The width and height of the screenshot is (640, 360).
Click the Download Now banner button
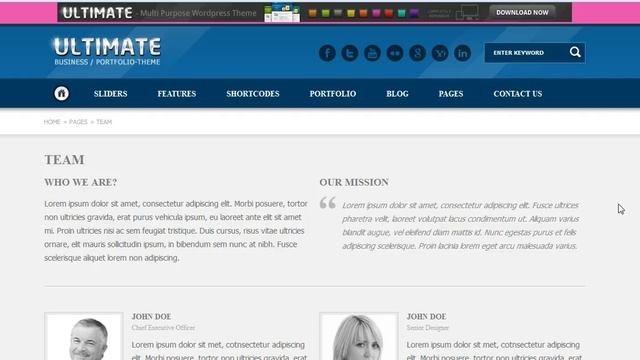(522, 12)
